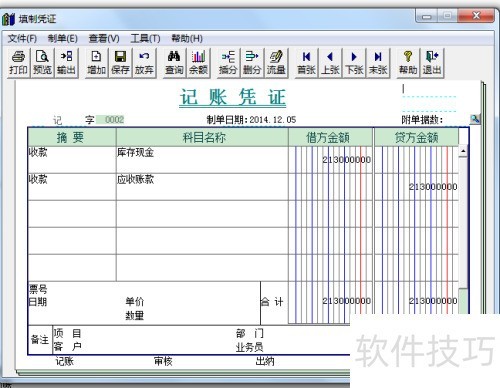The height and width of the screenshot is (388, 500).
Task: Click the magnifier icon beside 附单据数
Action: [475, 119]
